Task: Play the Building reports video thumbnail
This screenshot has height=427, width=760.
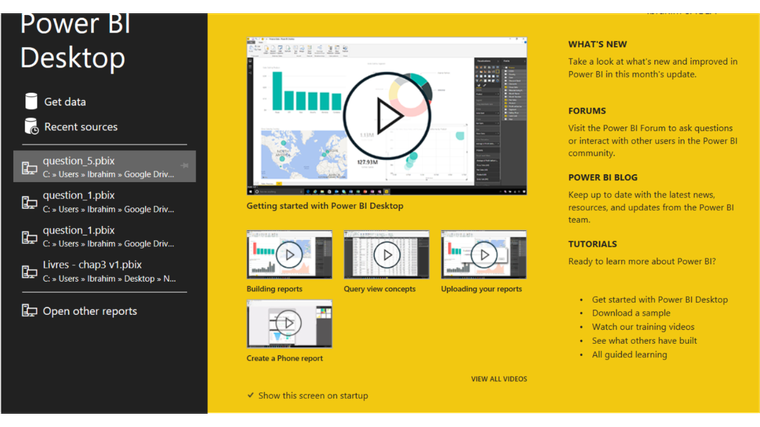Action: point(289,254)
